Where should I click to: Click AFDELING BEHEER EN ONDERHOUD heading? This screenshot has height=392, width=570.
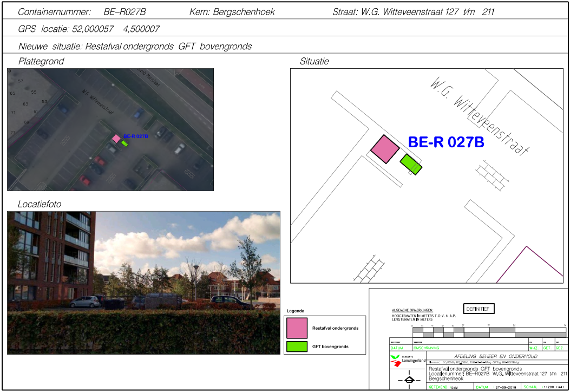496,356
